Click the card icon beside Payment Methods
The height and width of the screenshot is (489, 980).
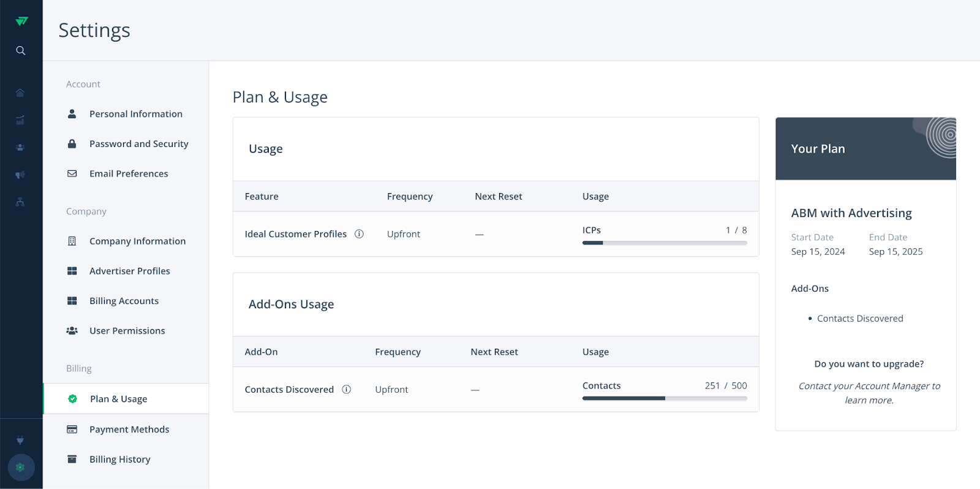click(72, 429)
